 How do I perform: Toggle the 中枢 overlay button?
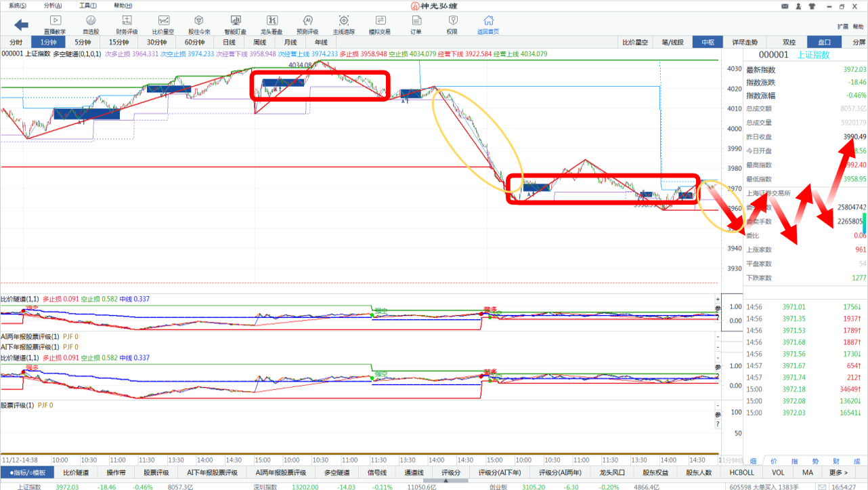click(708, 42)
